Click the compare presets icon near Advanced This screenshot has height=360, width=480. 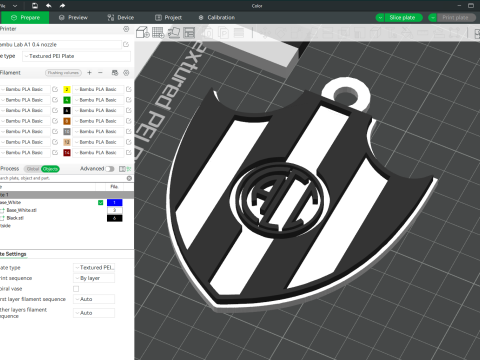122,169
